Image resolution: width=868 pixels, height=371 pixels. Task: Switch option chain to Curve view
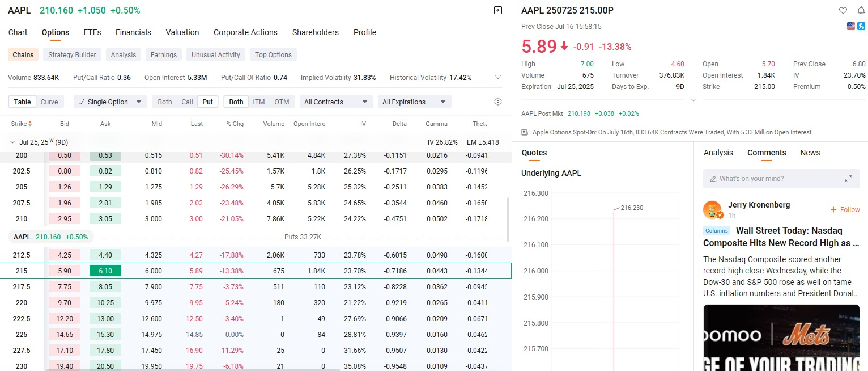(49, 102)
